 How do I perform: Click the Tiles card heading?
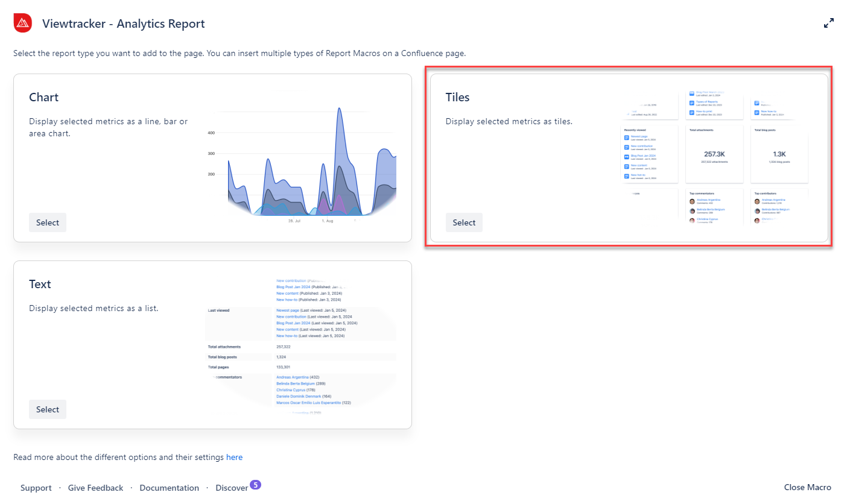457,97
